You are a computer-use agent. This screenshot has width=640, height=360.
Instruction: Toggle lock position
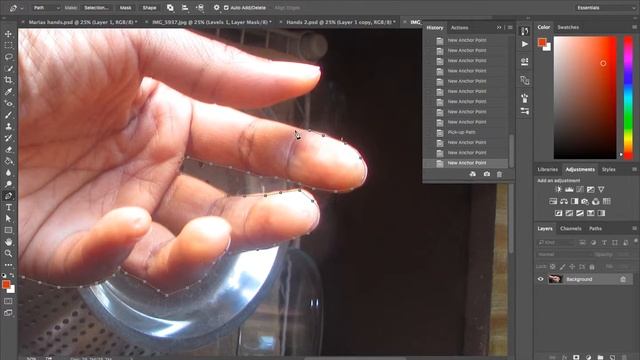572,267
